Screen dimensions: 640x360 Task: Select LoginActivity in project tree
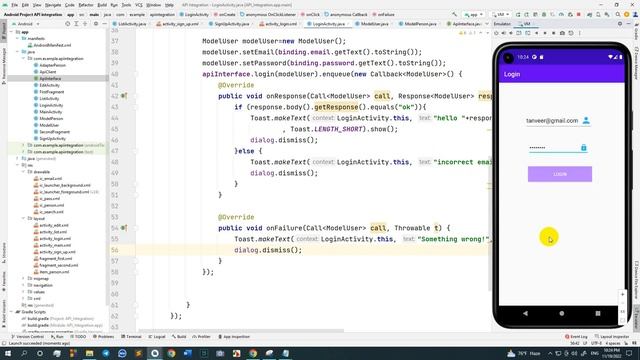pos(51,105)
